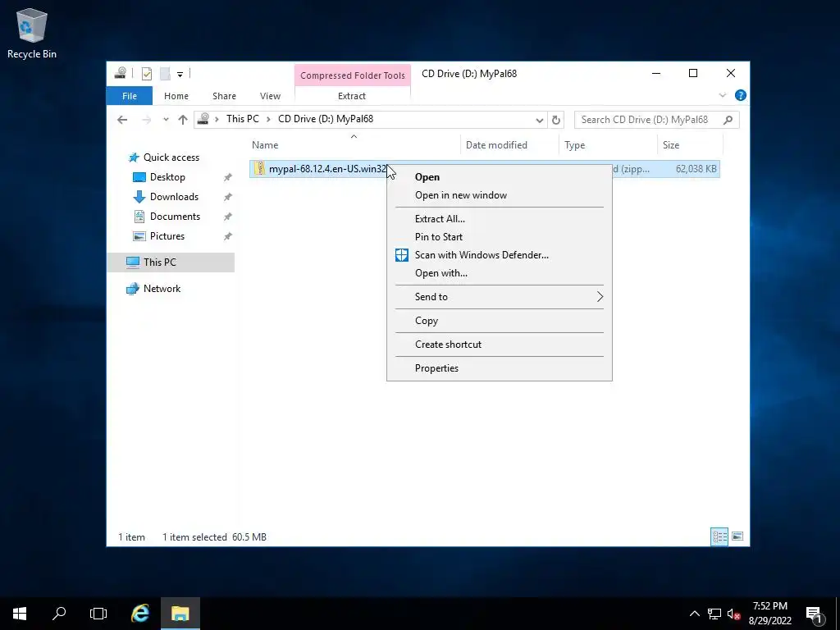The height and width of the screenshot is (630, 840).
Task: Go back with the Back arrow
Action: coord(122,120)
